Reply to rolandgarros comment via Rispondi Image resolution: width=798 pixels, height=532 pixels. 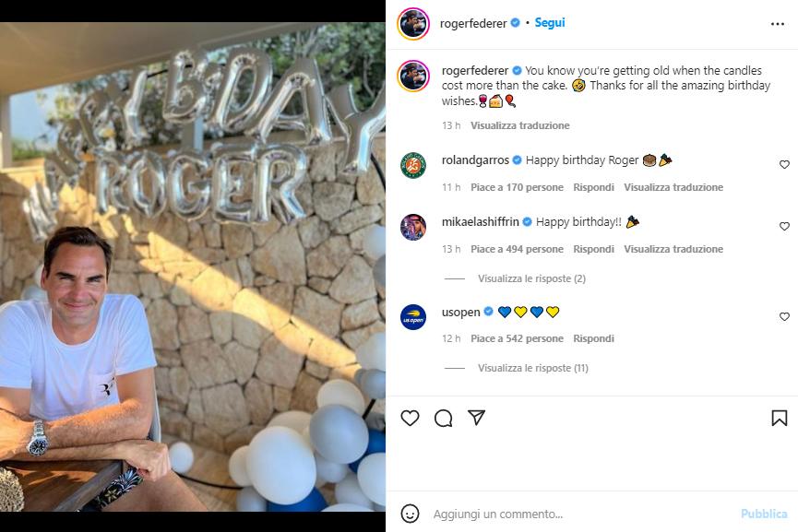[593, 187]
